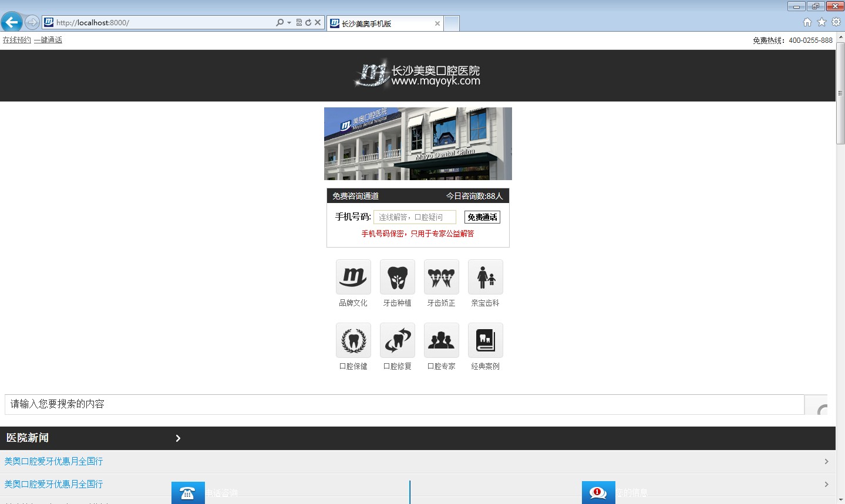This screenshot has height=504, width=845.
Task: Click the 长沙美奥口腔医院 header logo
Action: point(417,75)
